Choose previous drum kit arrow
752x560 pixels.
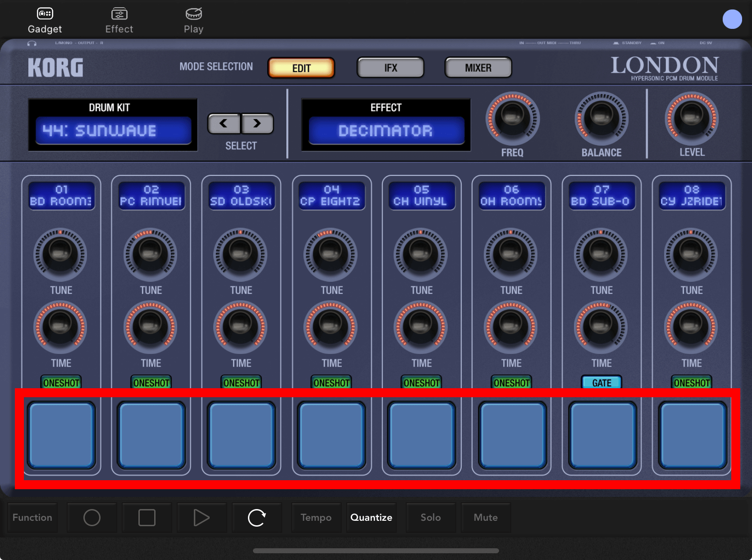(x=224, y=124)
